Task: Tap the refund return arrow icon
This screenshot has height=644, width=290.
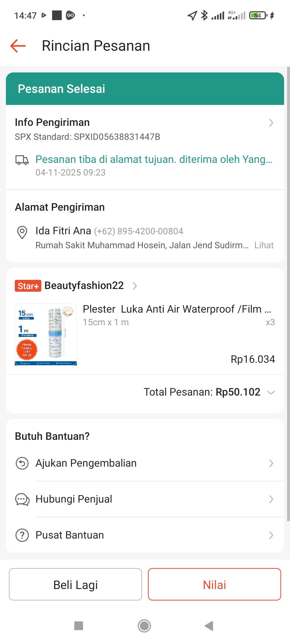Action: [22, 463]
